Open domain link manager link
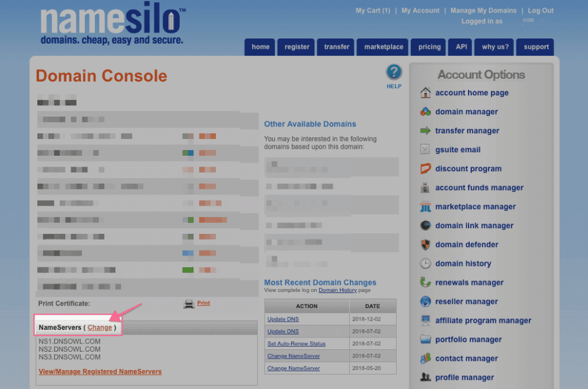The width and height of the screenshot is (588, 389). 474,225
